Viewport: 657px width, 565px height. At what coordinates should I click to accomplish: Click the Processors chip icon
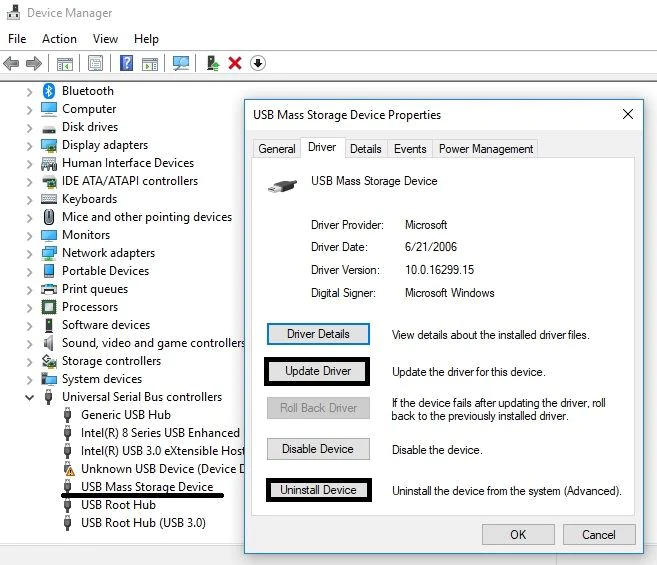point(49,307)
